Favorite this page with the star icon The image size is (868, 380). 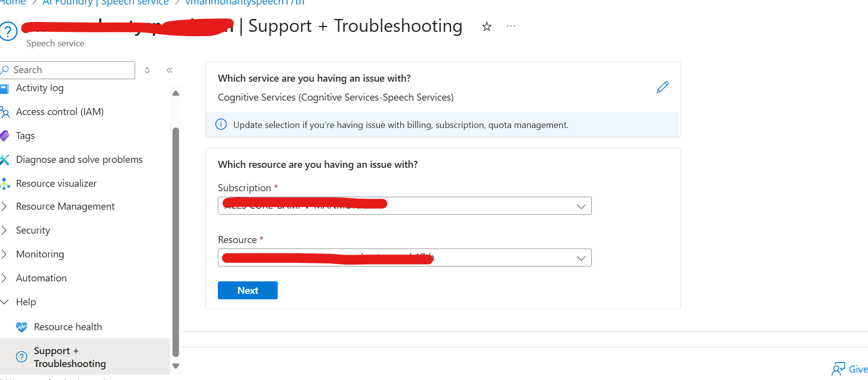pos(487,26)
